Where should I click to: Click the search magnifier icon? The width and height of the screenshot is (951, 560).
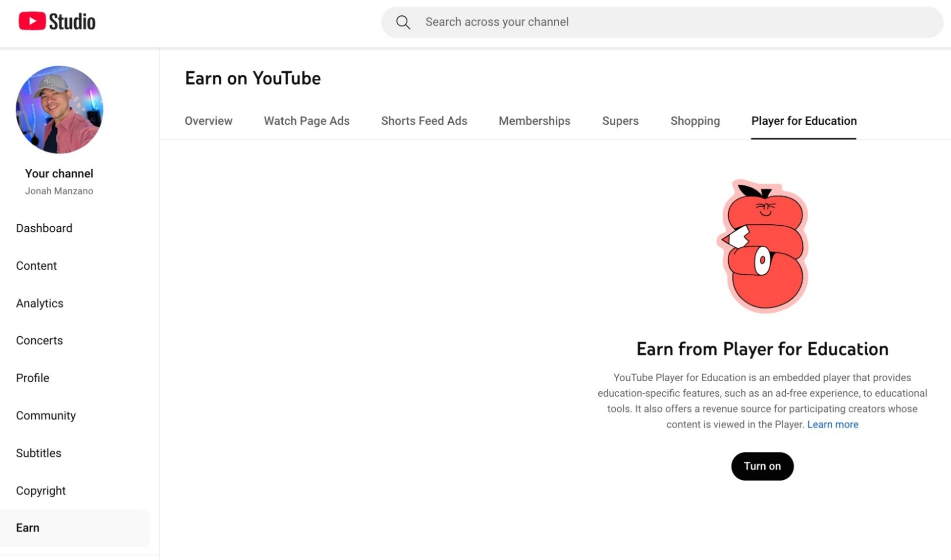[403, 22]
